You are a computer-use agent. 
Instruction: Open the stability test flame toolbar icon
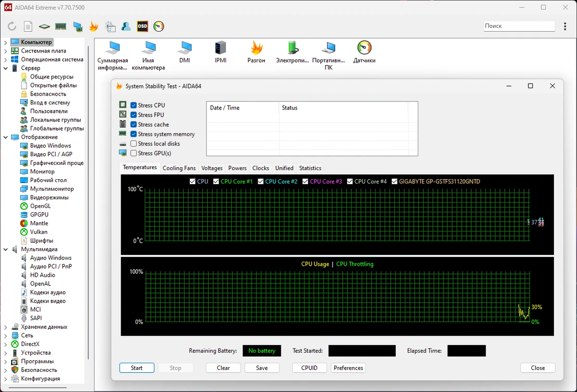(x=94, y=26)
